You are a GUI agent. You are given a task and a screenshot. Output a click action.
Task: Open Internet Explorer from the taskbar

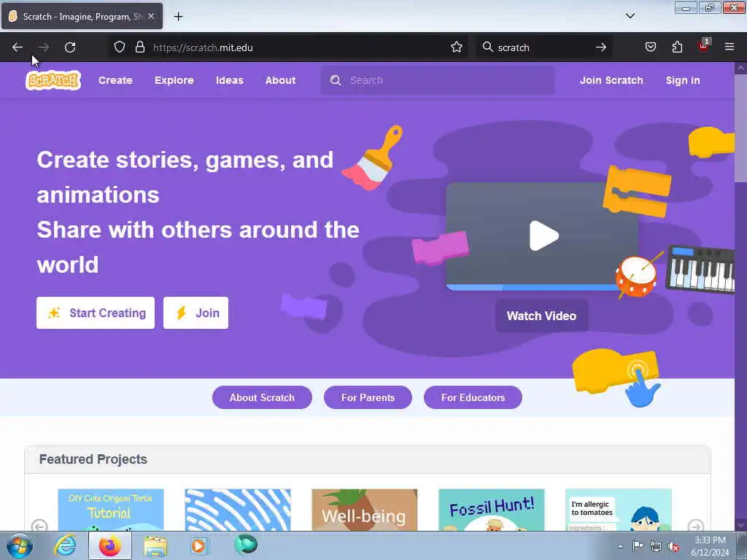coord(65,545)
